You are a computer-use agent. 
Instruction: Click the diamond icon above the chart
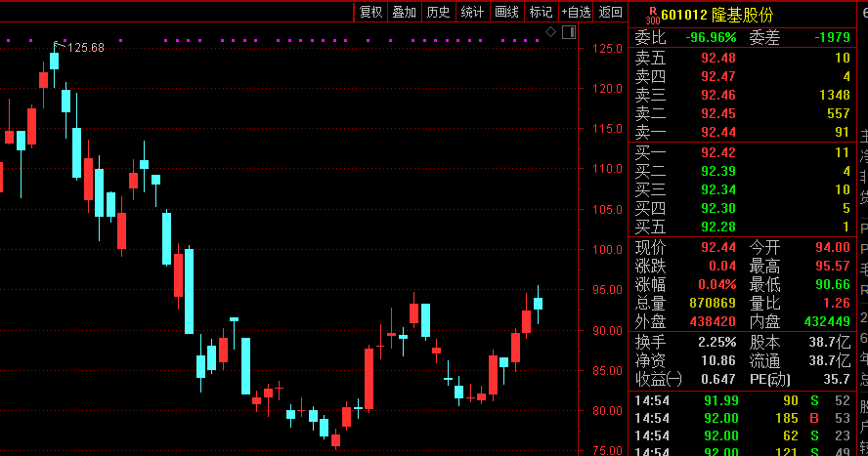click(x=550, y=32)
